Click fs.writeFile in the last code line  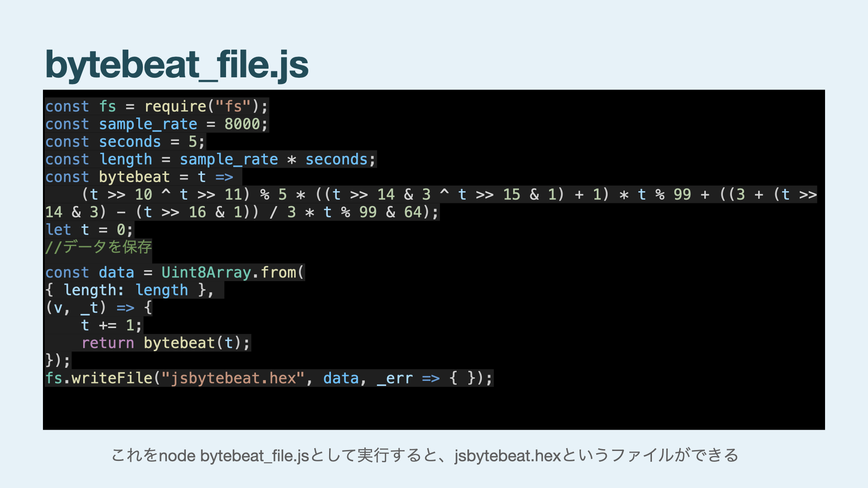[x=99, y=378]
